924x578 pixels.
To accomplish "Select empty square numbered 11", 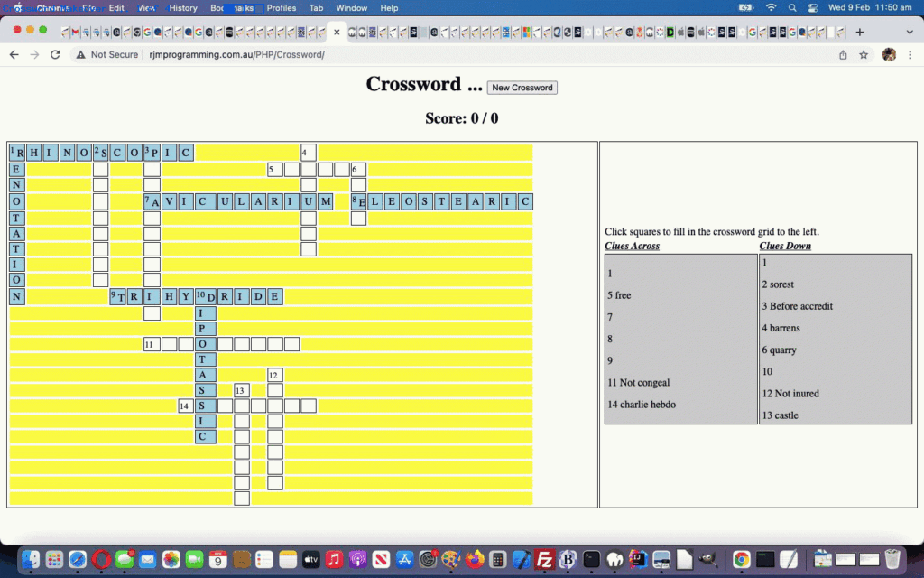I will click(152, 344).
